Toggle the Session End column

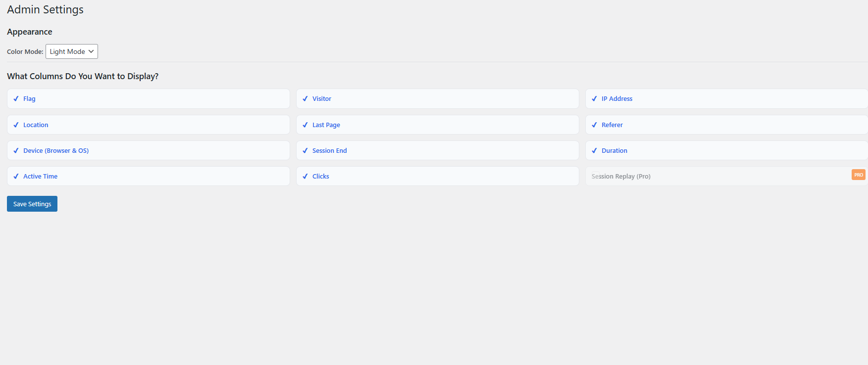(x=305, y=151)
